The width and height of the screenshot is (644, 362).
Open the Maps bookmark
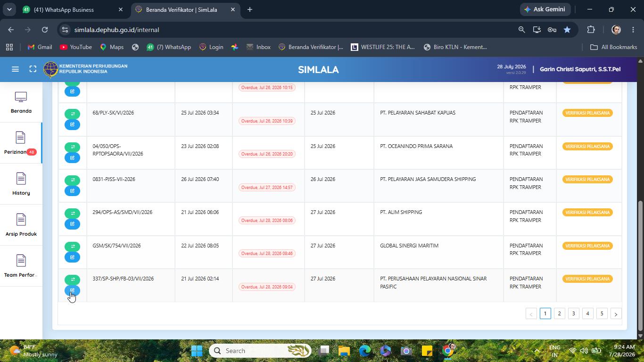click(x=112, y=47)
